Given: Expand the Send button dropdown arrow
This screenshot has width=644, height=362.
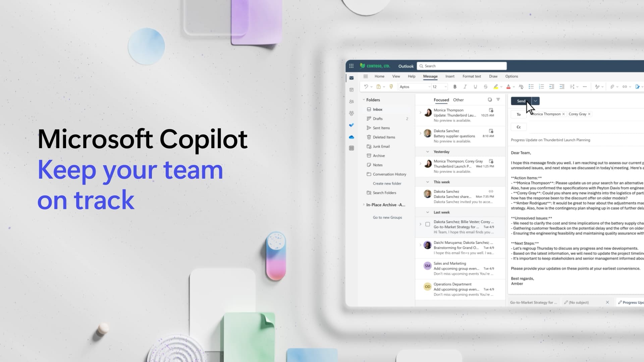Looking at the screenshot, I should [x=535, y=101].
